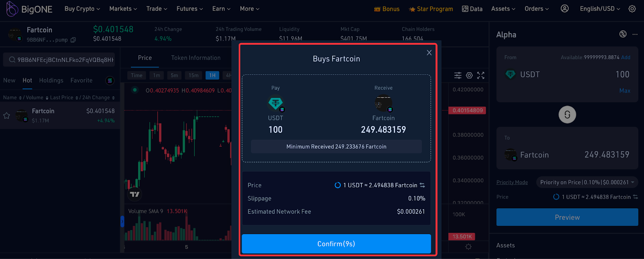Select the 15m chart timeframe
This screenshot has width=644, height=259.
[x=194, y=75]
